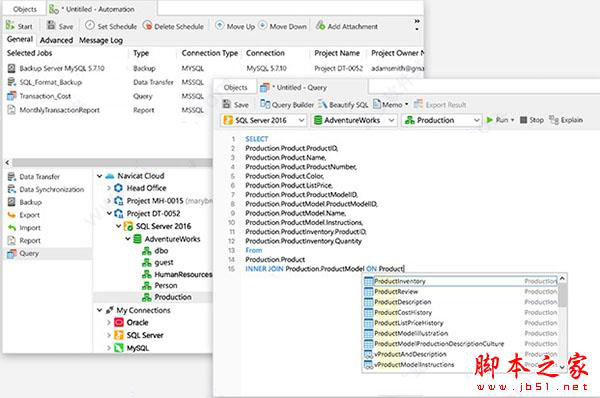Choose Query in the job type list
This screenshot has height=398, width=600.
tap(29, 253)
